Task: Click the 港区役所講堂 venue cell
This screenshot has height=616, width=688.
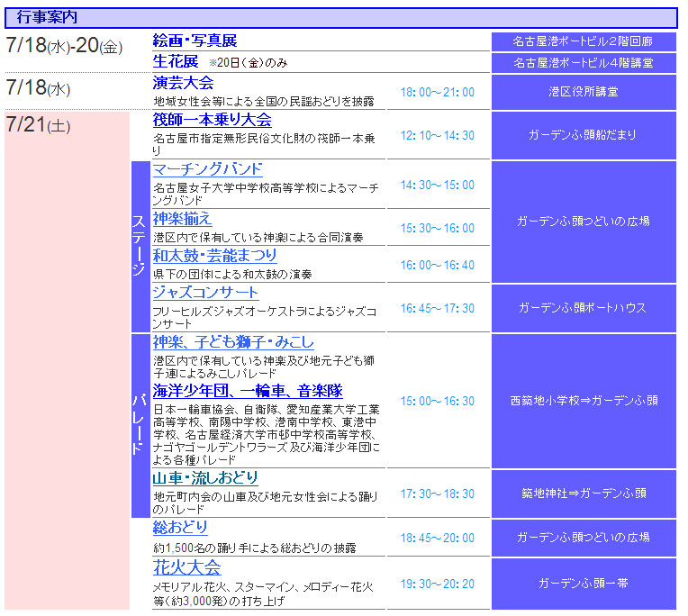Action: pyautogui.click(x=583, y=92)
